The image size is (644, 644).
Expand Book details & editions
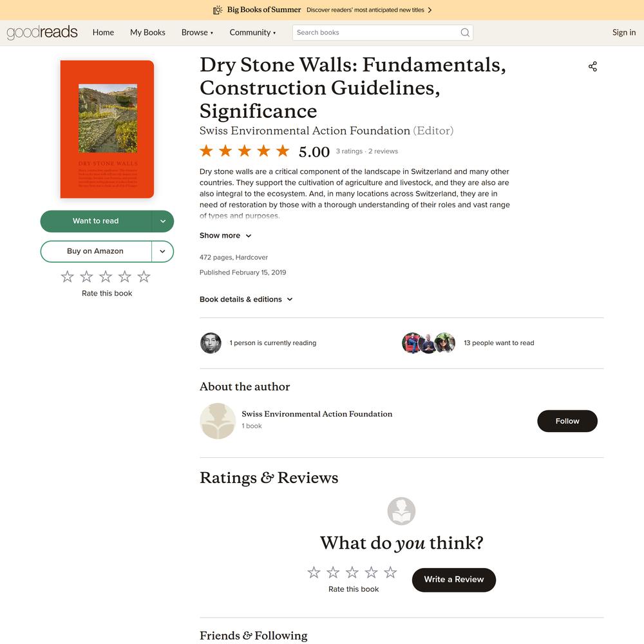coord(246,299)
